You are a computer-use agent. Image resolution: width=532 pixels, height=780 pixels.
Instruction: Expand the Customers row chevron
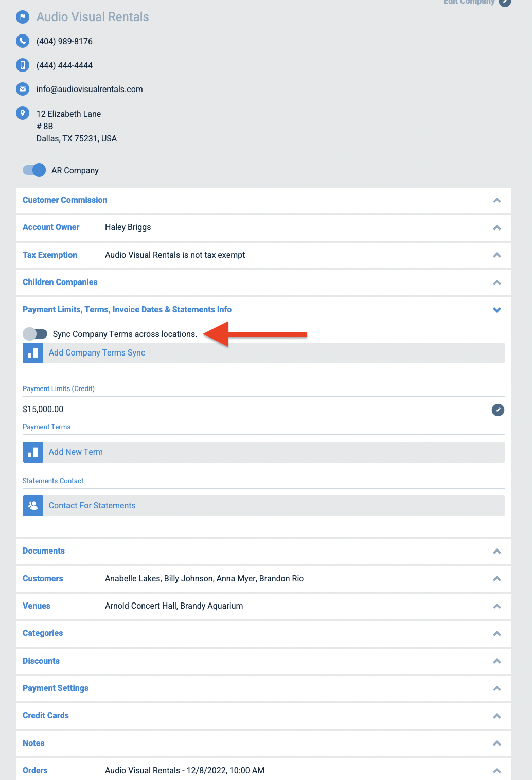(x=497, y=579)
